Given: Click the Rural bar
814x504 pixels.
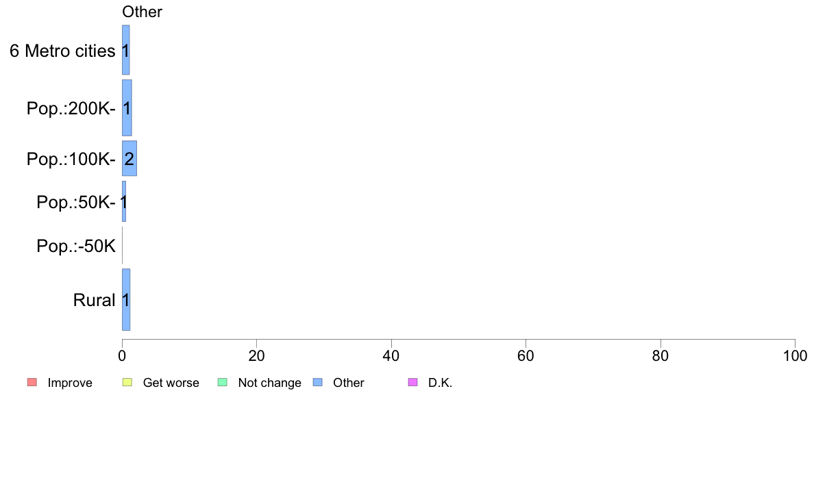Looking at the screenshot, I should click(x=126, y=299).
